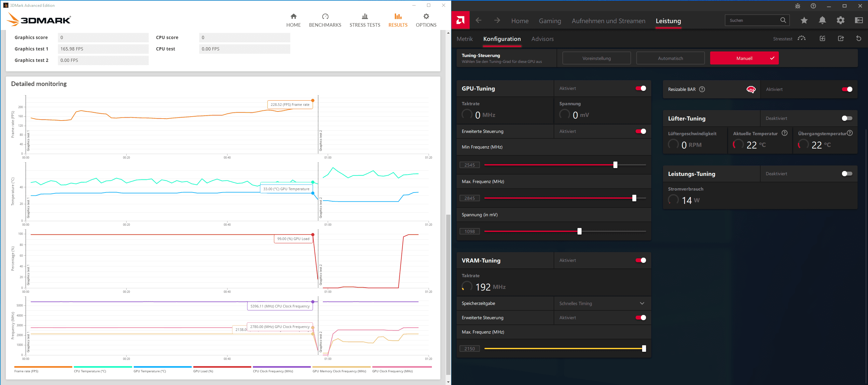Click GPU Temperature legend entry
Viewport: 868px width, 385px height.
click(x=162, y=369)
